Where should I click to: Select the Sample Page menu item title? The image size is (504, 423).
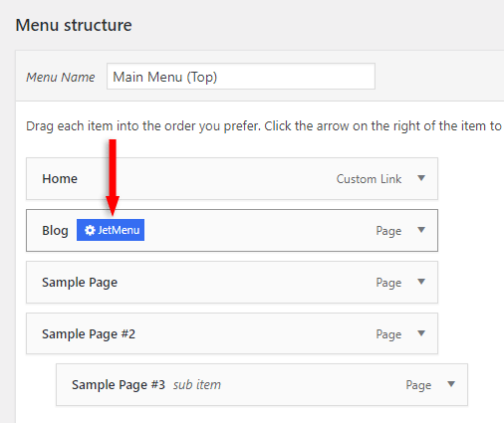[80, 283]
